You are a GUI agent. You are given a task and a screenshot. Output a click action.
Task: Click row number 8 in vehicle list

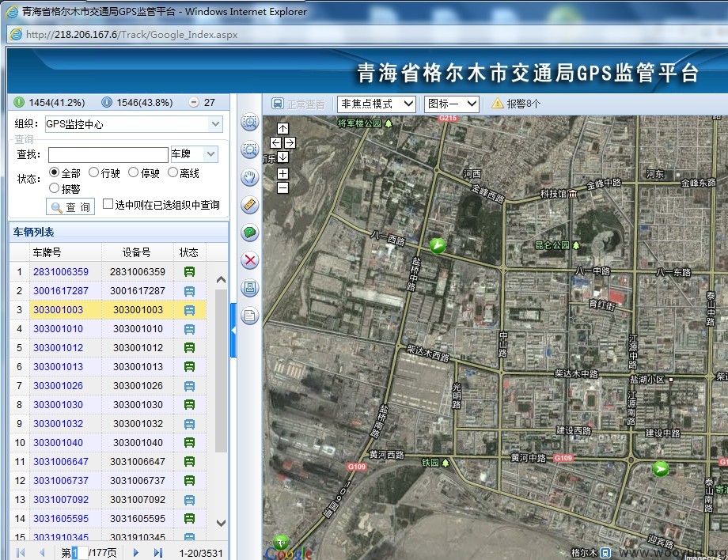click(20, 405)
